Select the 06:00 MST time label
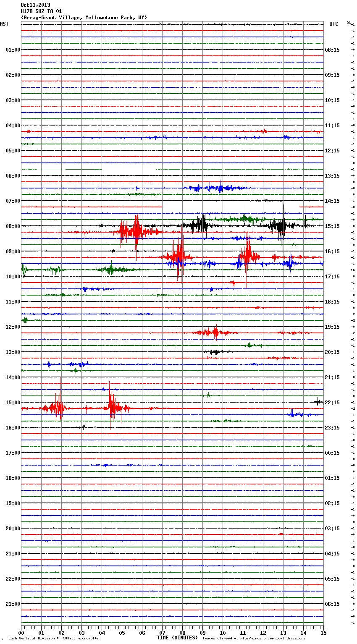Viewport: 357px width, 644px height. [13, 176]
